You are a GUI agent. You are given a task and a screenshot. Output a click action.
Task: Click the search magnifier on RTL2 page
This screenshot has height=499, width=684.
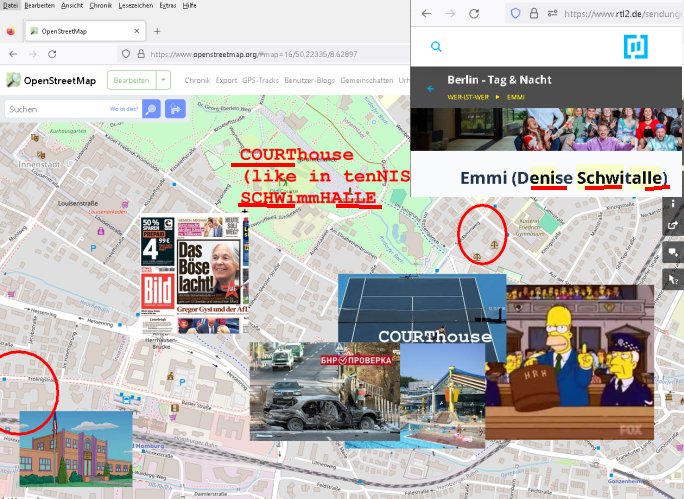[x=436, y=47]
